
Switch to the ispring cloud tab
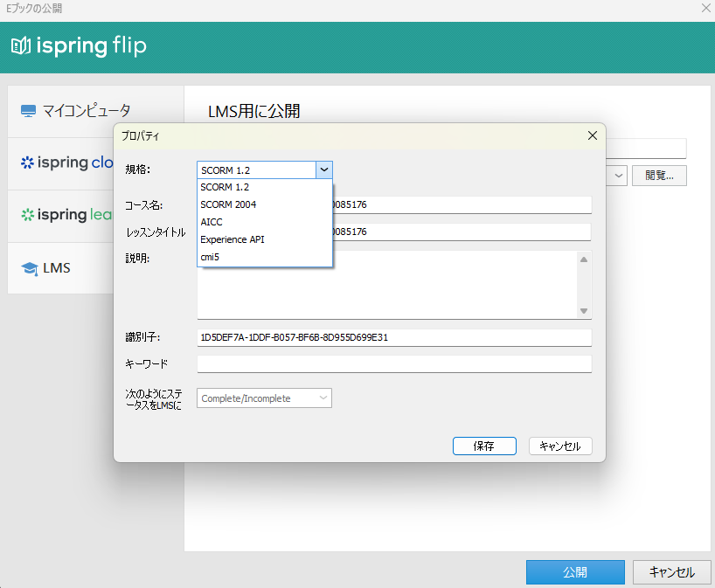(x=60, y=164)
